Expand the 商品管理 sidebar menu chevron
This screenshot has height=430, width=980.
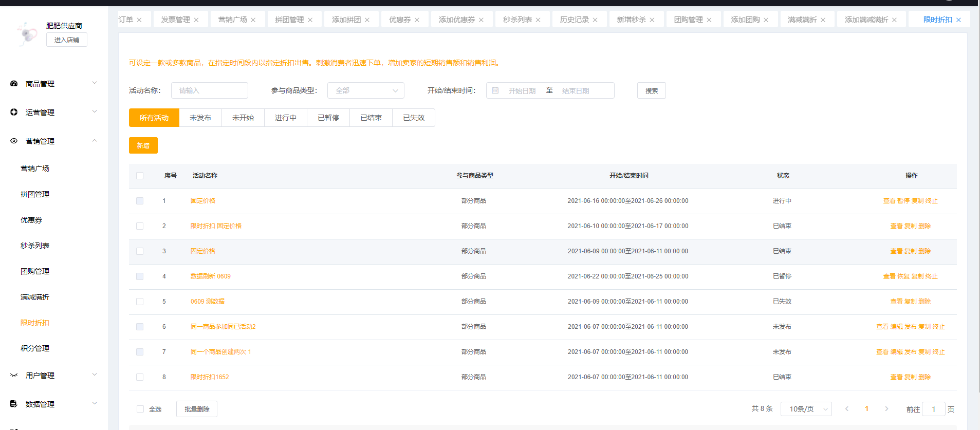click(95, 83)
